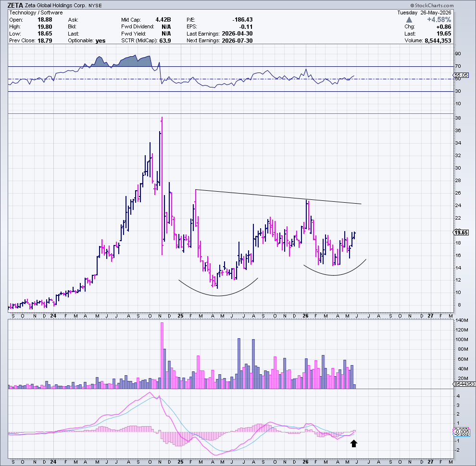Click the Technology / Software sector label

click(36, 12)
